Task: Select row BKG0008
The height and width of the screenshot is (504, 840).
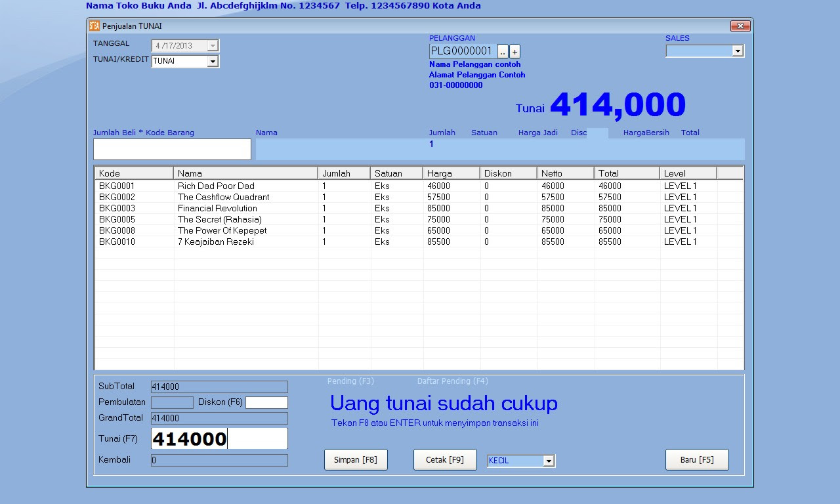Action: point(419,231)
